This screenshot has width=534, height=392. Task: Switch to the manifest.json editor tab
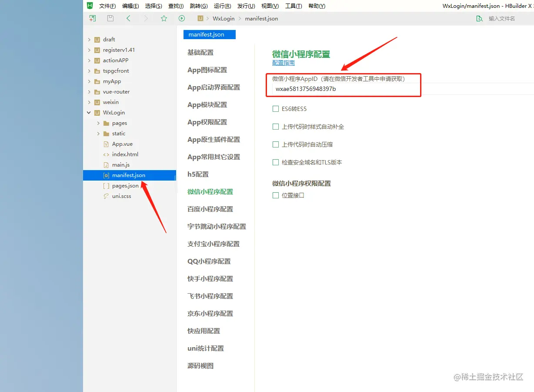[x=209, y=35]
